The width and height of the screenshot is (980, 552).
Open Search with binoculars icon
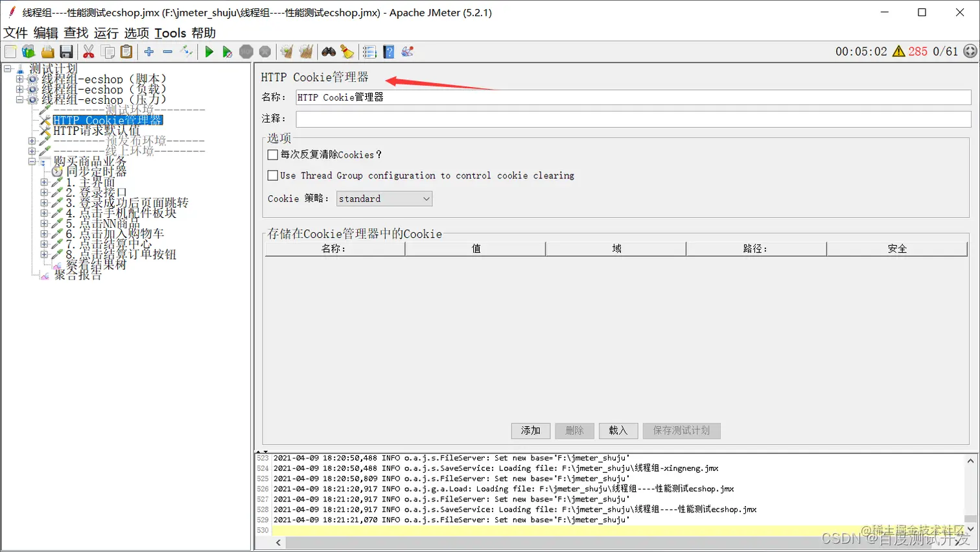(329, 52)
